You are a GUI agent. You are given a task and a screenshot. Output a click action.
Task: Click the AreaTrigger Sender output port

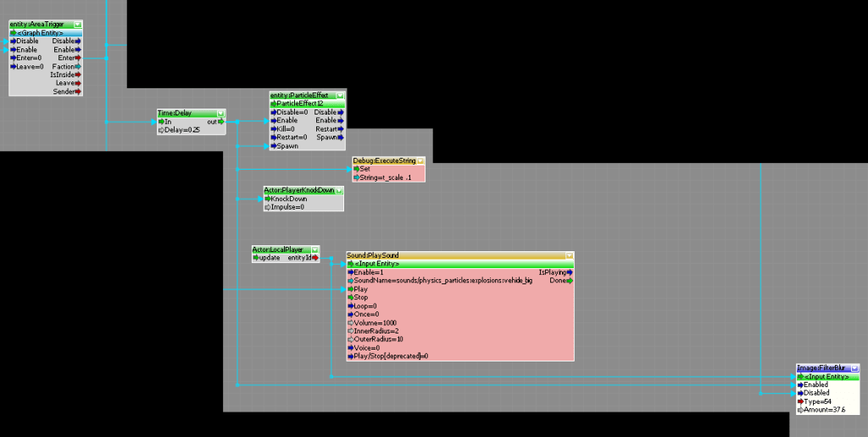click(78, 91)
